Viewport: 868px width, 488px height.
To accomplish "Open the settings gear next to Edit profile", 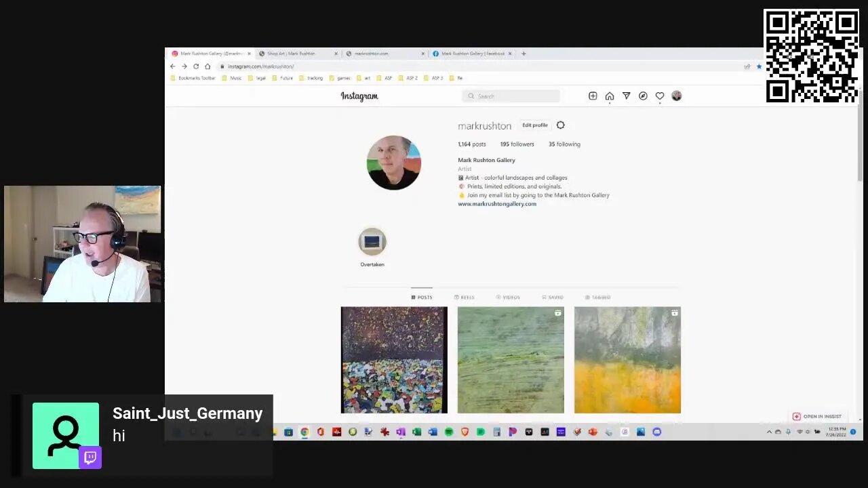I will (560, 125).
